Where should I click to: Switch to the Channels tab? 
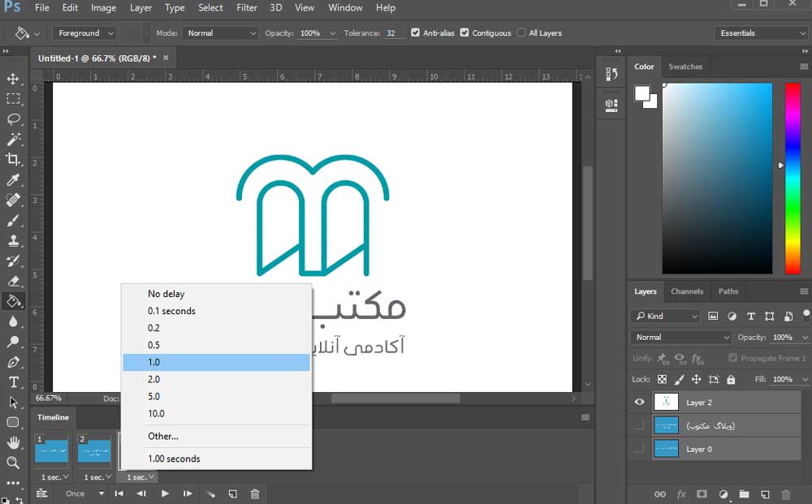tap(687, 291)
